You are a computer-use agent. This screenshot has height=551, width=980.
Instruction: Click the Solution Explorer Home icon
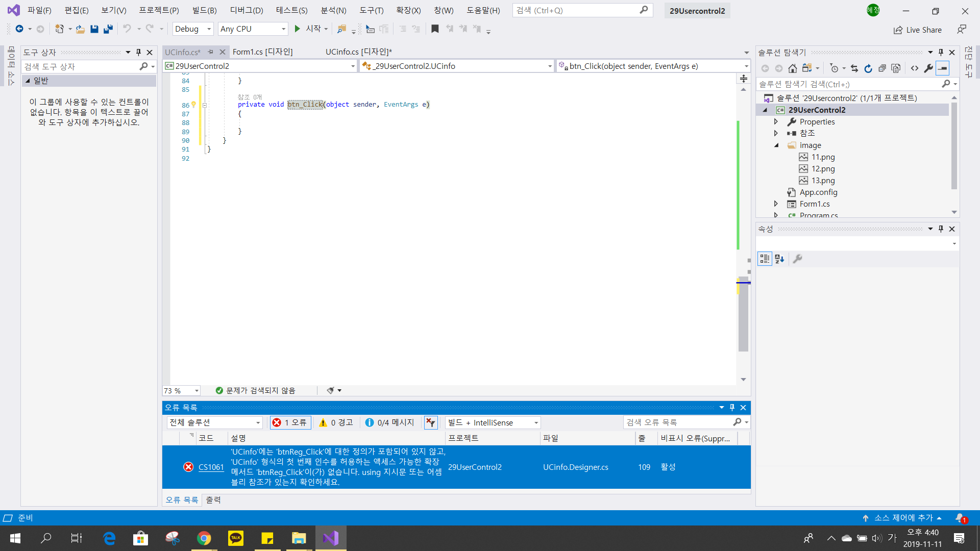[x=792, y=68]
